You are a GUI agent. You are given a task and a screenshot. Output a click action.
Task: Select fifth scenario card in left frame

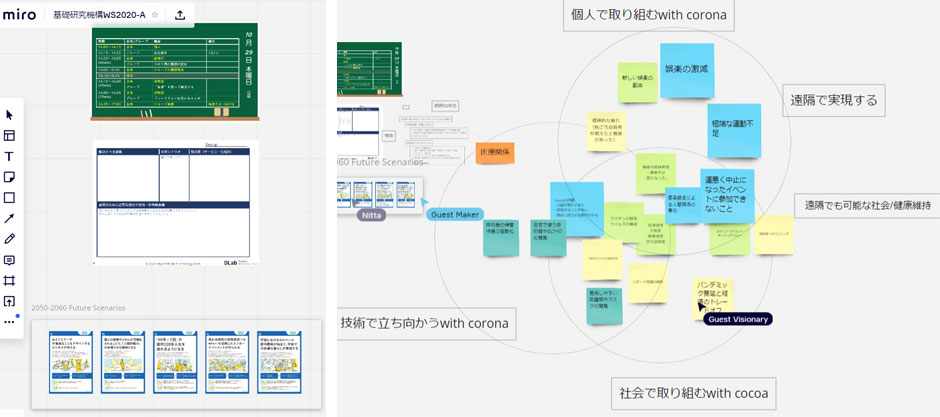point(279,362)
